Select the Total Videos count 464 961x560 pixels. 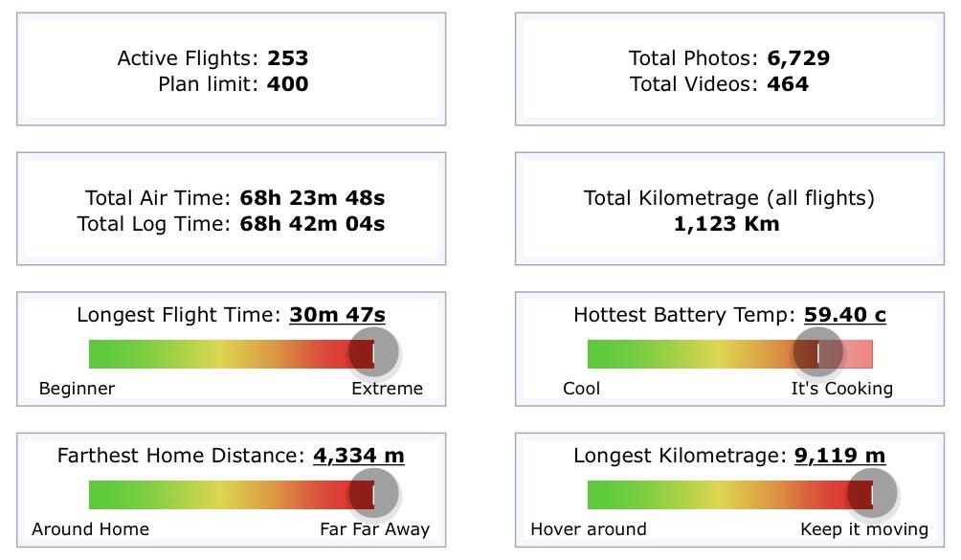(x=788, y=84)
